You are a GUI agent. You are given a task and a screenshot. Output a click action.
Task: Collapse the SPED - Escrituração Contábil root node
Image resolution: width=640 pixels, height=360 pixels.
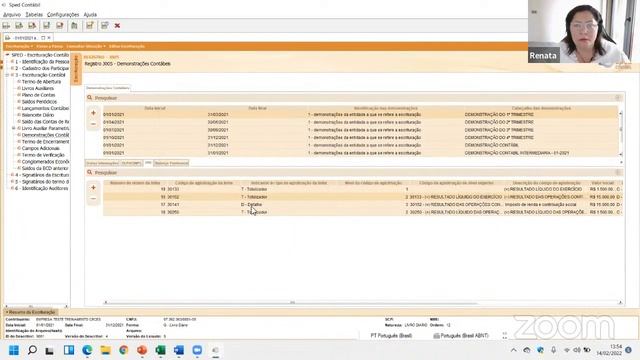coord(7,55)
